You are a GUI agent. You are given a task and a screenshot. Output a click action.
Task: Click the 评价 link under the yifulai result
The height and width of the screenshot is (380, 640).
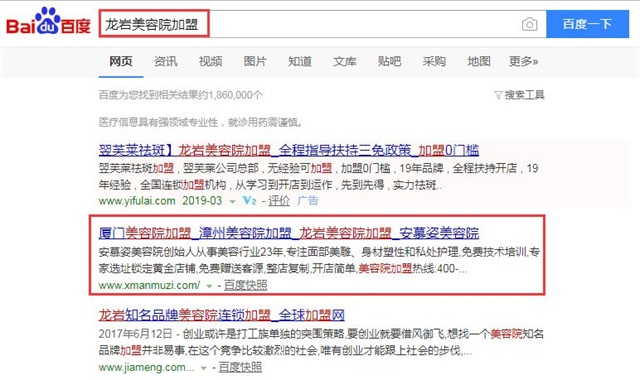pyautogui.click(x=279, y=200)
